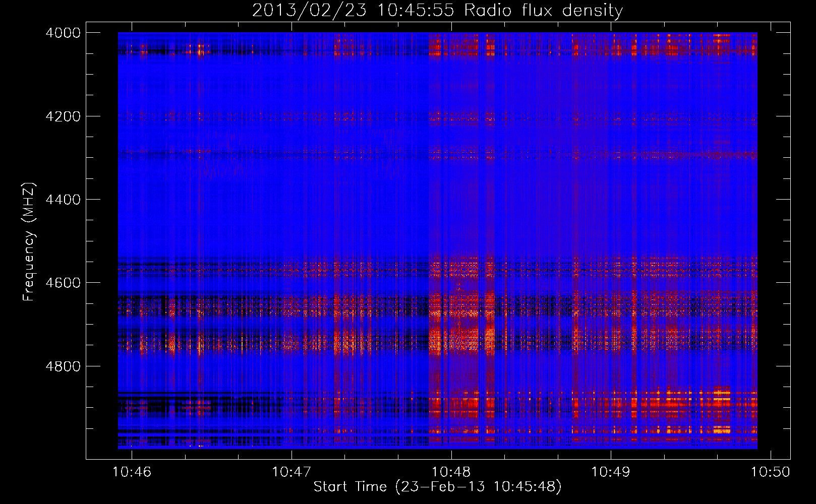Click the 10:50 time axis label

coord(771,472)
